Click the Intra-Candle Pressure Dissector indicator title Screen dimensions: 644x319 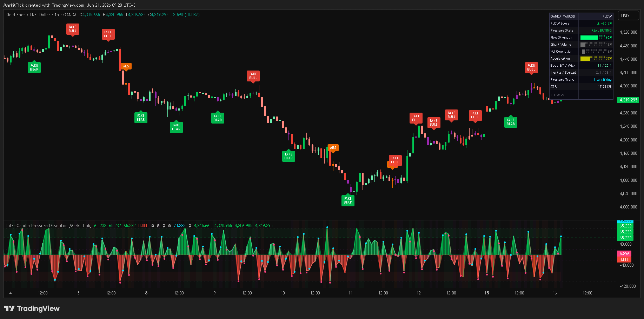49,226
